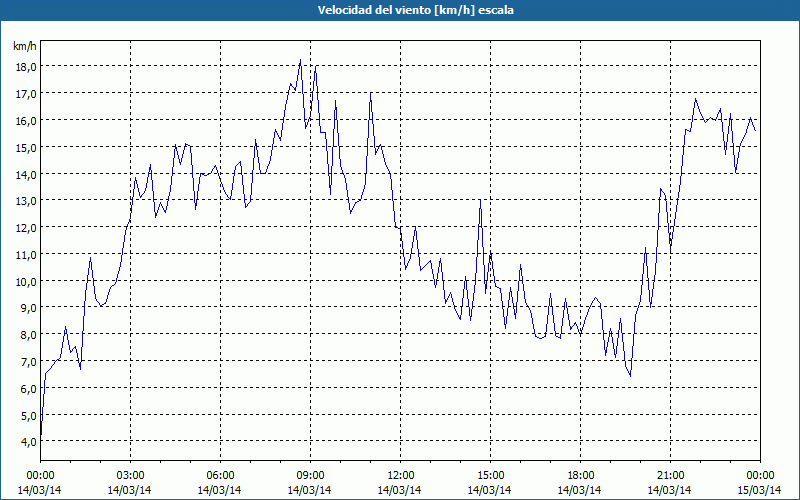The width and height of the screenshot is (800, 500).
Task: Select the 15,0 y-axis value
Action: tap(26, 147)
